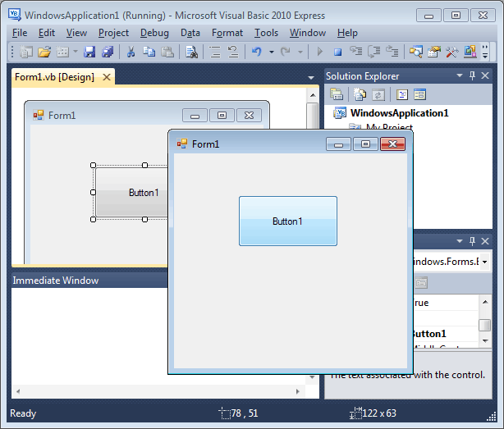Open the Undo history dropdown arrow
504x429 pixels.
[272, 52]
